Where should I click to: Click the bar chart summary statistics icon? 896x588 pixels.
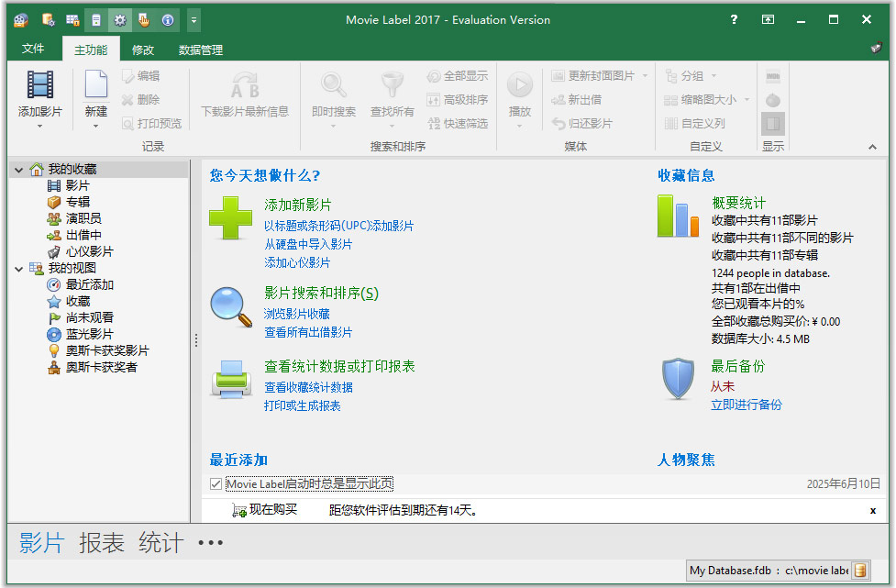(x=678, y=216)
